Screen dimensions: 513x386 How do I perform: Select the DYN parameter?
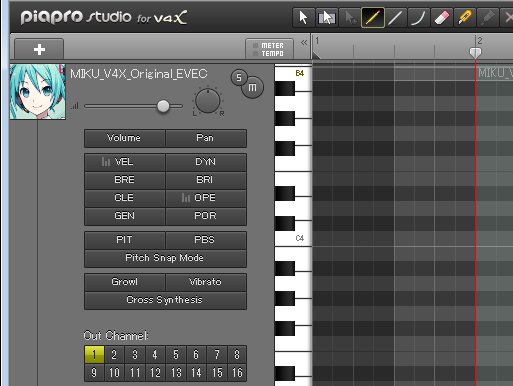tap(206, 162)
